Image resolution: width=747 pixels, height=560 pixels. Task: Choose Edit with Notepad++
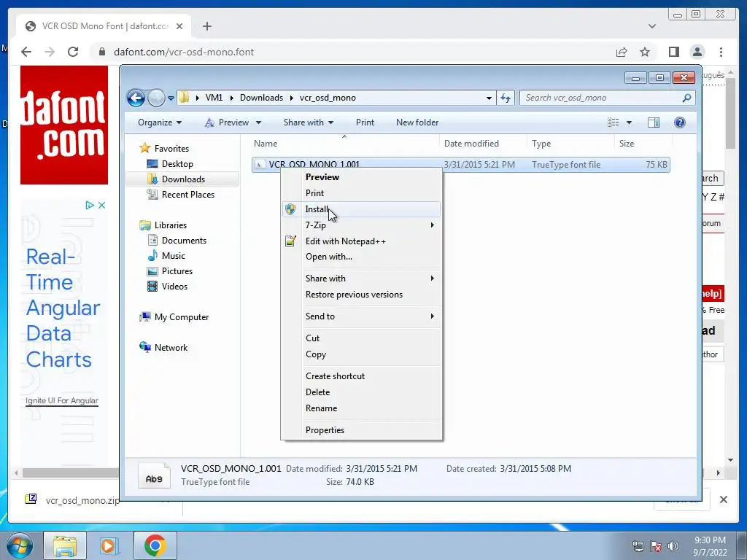(x=362, y=241)
